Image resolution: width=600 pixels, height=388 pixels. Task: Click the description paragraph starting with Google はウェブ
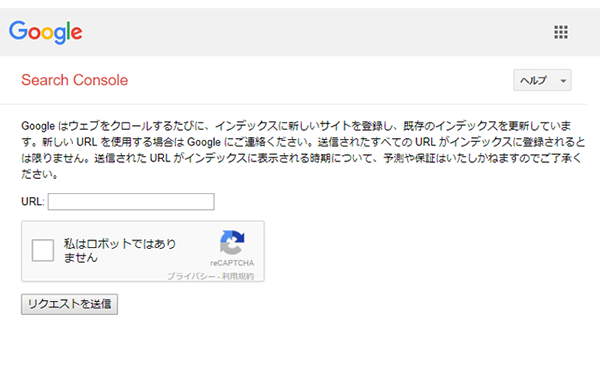303,150
